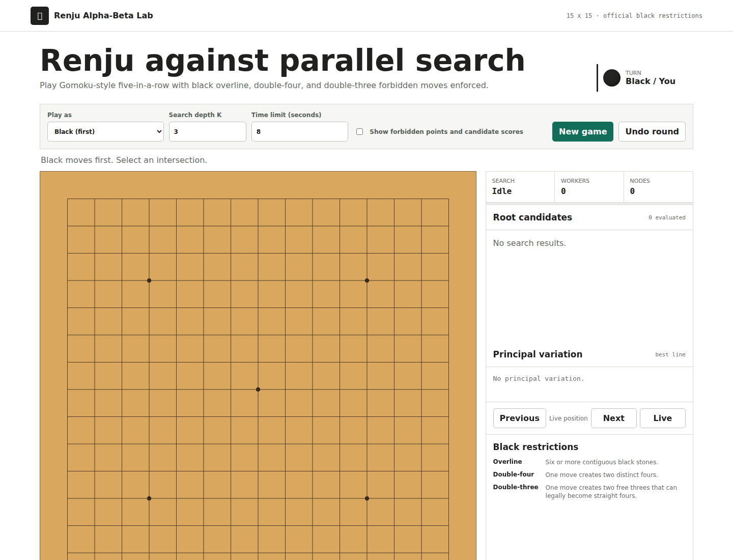Click the '15 x 15 · official black restrictions' text
Screen dimensions: 733x560
634,16
